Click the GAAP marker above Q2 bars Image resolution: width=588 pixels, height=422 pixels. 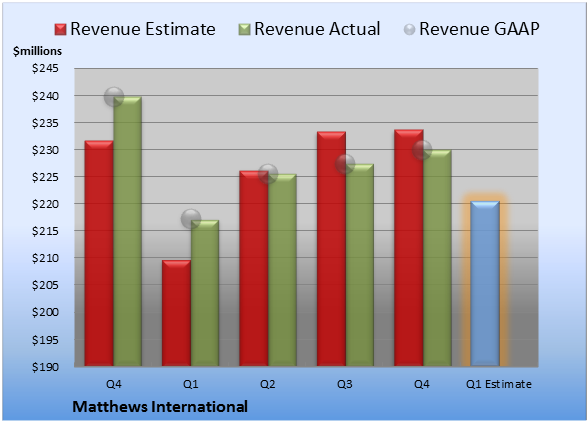coord(268,174)
